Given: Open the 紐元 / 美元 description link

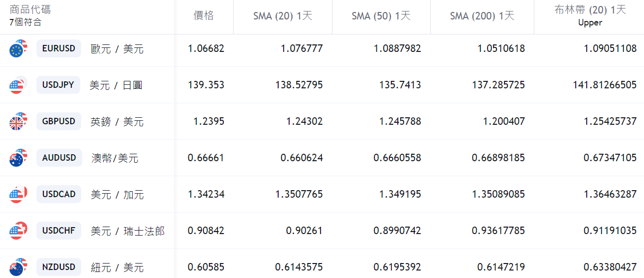Looking at the screenshot, I should coord(117,268).
